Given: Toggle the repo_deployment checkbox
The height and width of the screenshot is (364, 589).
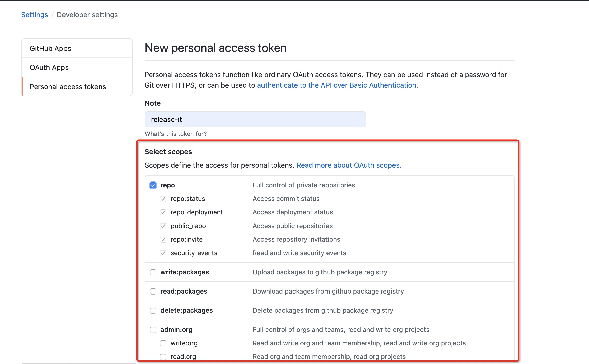Looking at the screenshot, I should [163, 212].
